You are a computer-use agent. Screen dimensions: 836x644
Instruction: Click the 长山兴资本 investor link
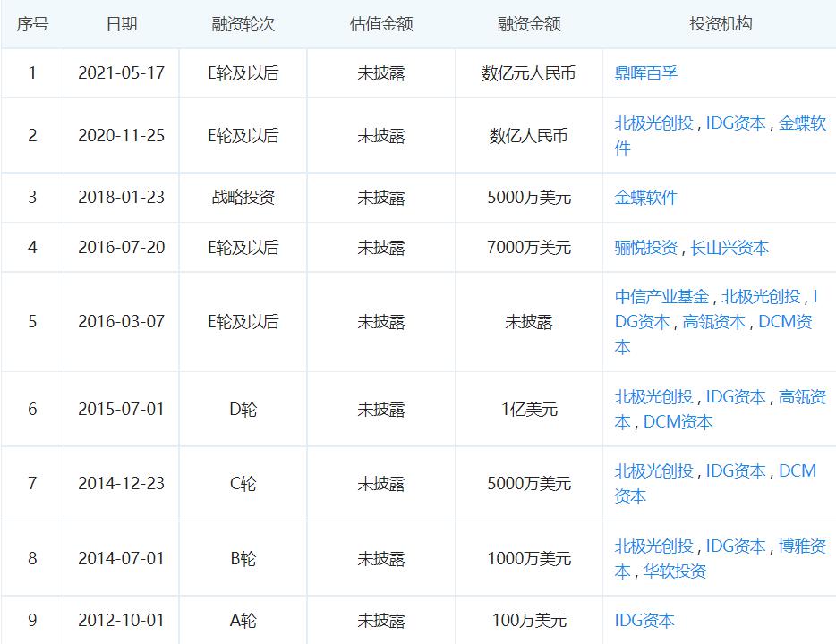[729, 248]
